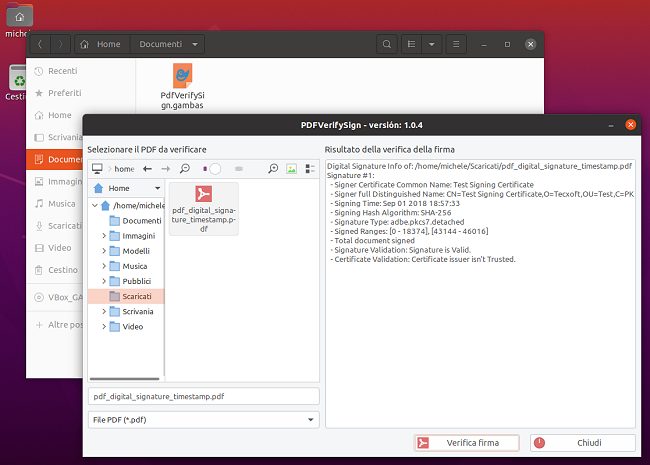Open the Documenti path dropdown in Files header
650x465 pixels.
pyautogui.click(x=167, y=44)
